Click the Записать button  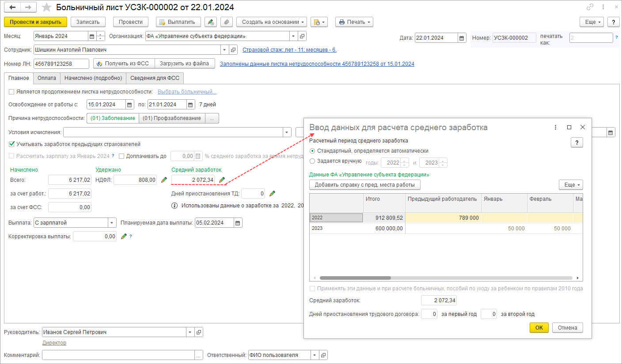88,22
